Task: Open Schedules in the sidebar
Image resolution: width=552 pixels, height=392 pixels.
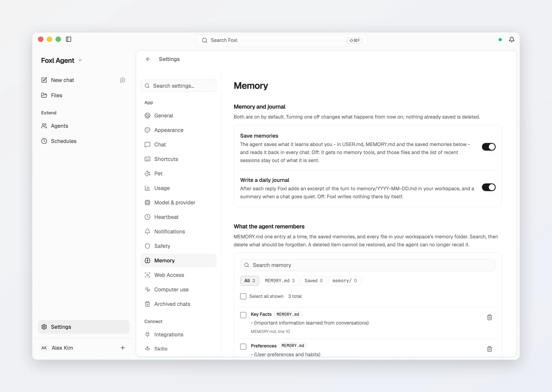Action: [84, 141]
